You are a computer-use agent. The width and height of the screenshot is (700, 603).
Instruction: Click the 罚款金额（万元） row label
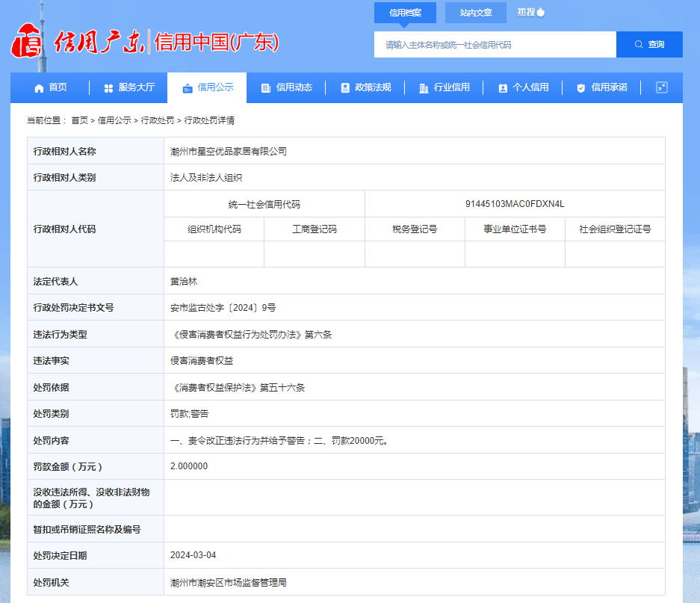pyautogui.click(x=67, y=467)
